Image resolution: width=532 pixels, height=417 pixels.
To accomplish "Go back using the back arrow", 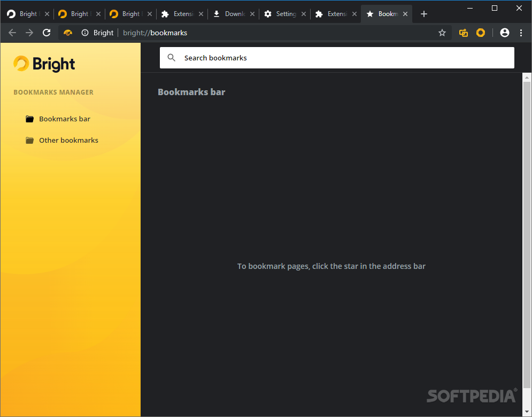I will tap(12, 33).
